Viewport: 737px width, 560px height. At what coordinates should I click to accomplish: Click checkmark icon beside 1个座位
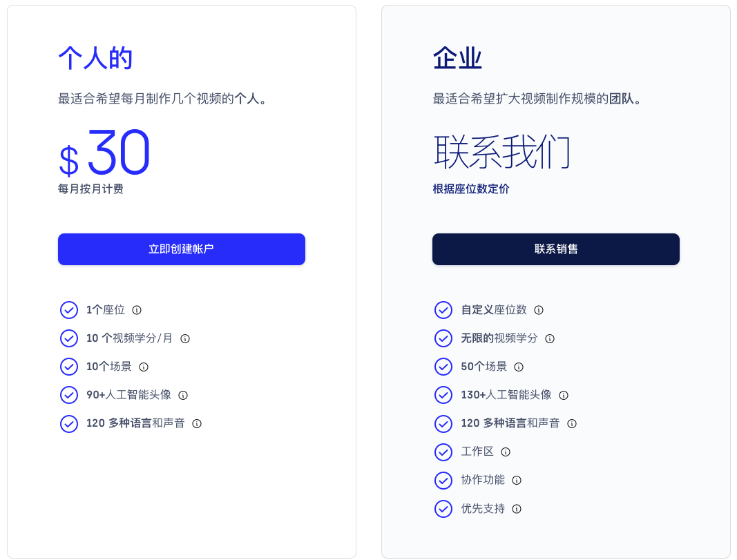pos(69,310)
